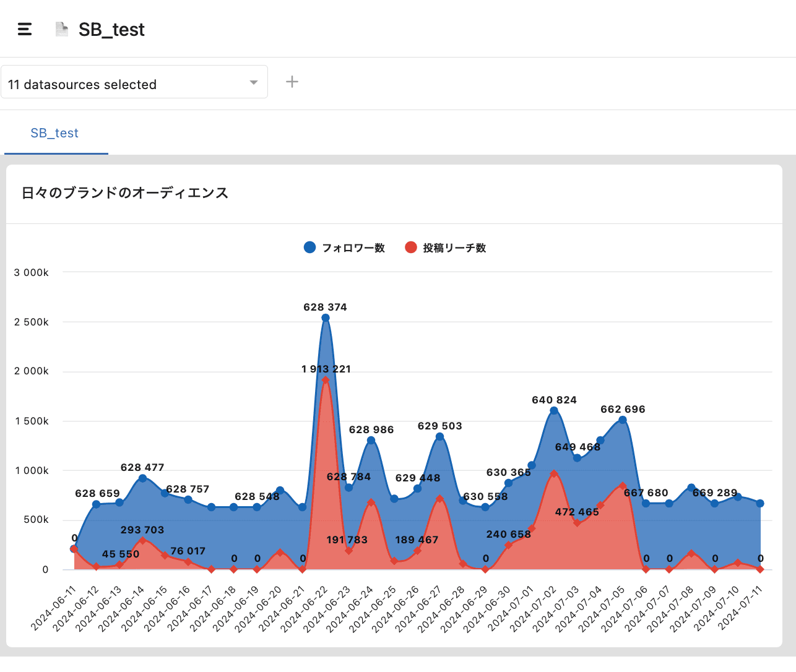Image resolution: width=796 pixels, height=672 pixels.
Task: Select the blue point labeled 662 696
Action: [x=623, y=420]
